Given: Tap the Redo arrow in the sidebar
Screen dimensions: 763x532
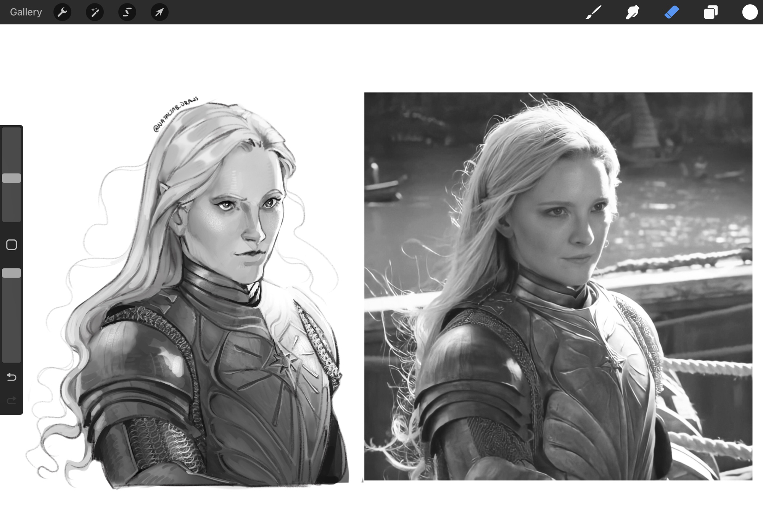Looking at the screenshot, I should [x=11, y=400].
